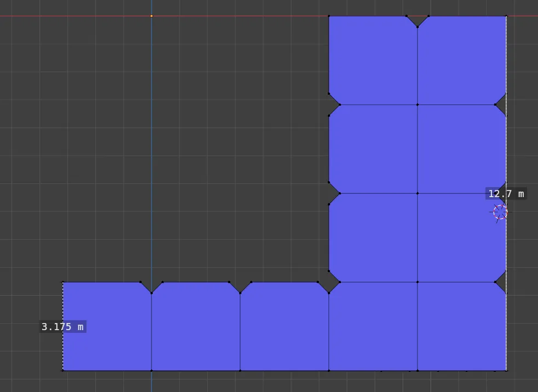The height and width of the screenshot is (392, 538).
Task: Select the dashed left edge beside 3.175 m
Action: (63, 326)
